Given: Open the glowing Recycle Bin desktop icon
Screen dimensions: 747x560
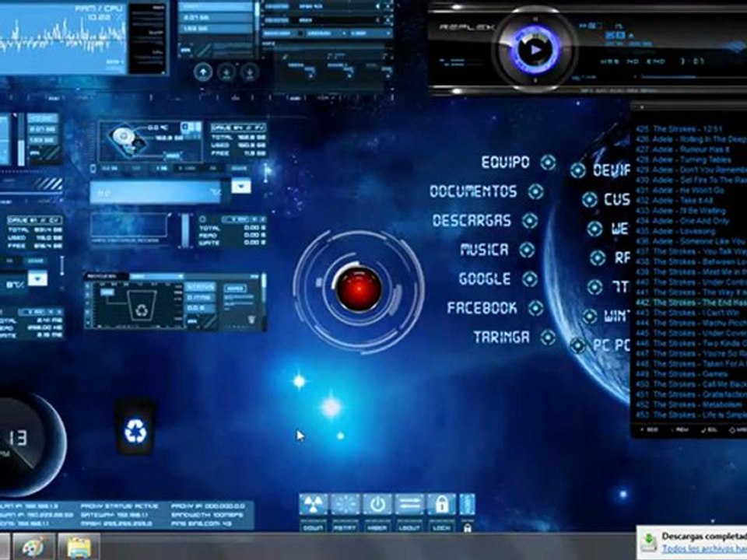Looking at the screenshot, I should pos(135,427).
